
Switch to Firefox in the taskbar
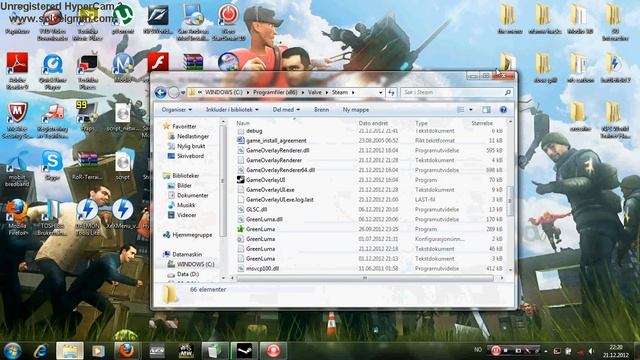click(x=127, y=351)
